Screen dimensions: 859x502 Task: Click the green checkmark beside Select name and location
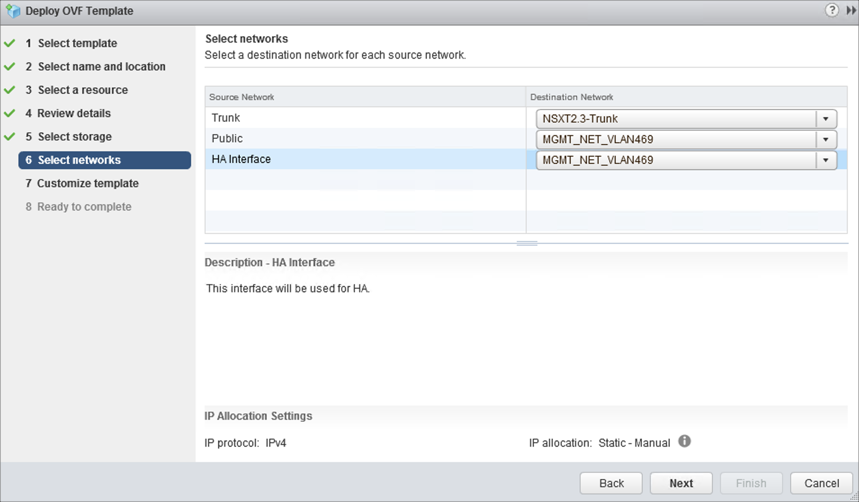click(9, 66)
